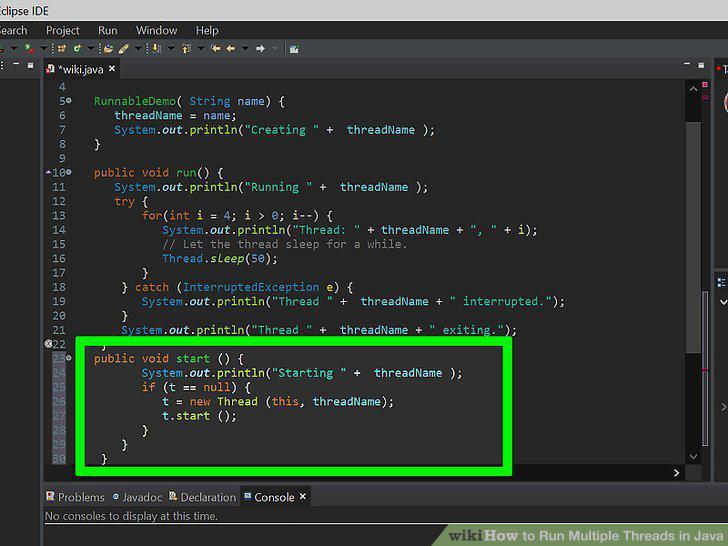Image resolution: width=728 pixels, height=546 pixels.
Task: Click 'No consoles to display at this time.' text
Action: [x=131, y=516]
